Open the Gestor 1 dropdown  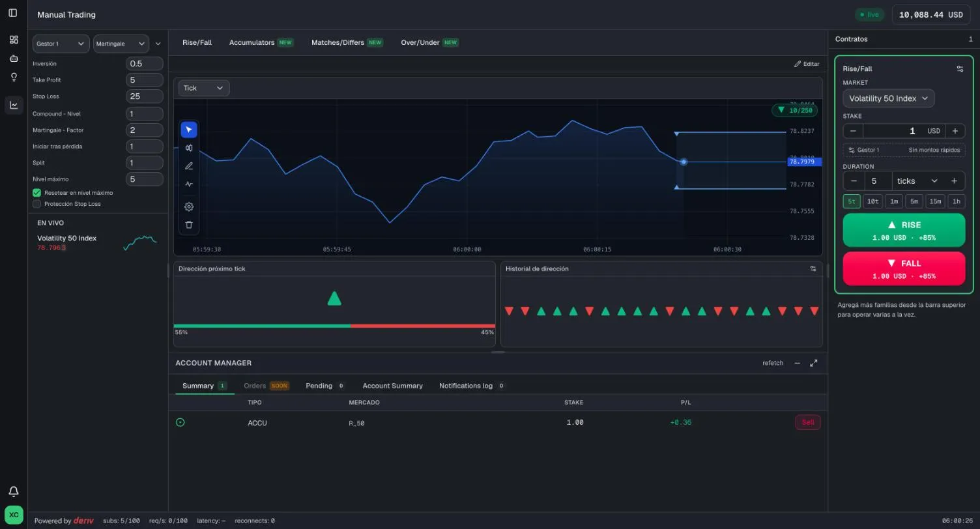point(61,44)
